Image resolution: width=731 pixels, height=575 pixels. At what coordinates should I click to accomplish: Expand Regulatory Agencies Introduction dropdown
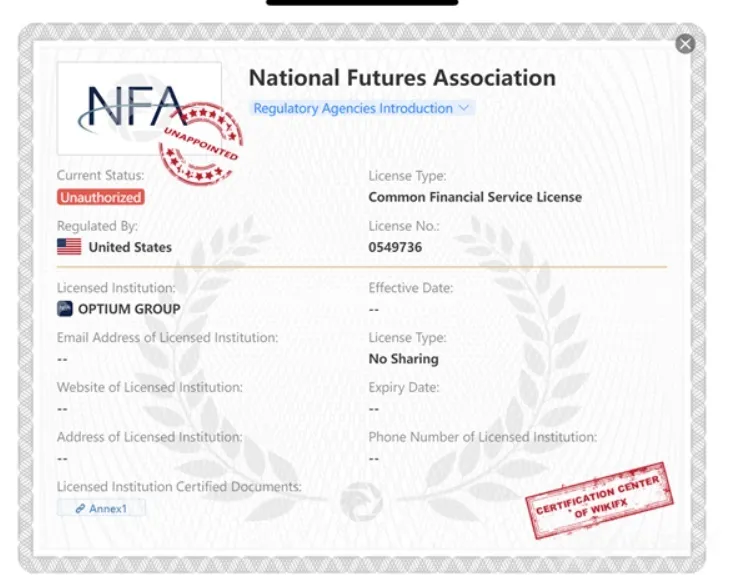click(362, 108)
